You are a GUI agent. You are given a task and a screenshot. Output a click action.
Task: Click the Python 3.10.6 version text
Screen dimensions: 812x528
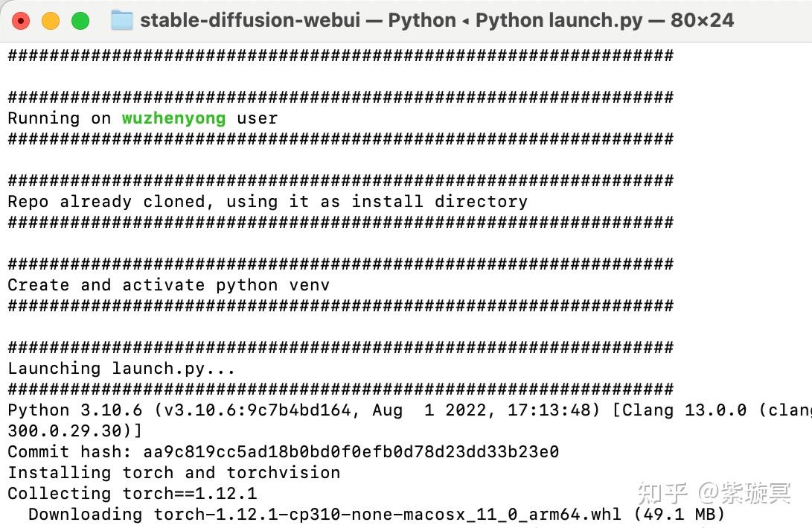coord(75,410)
